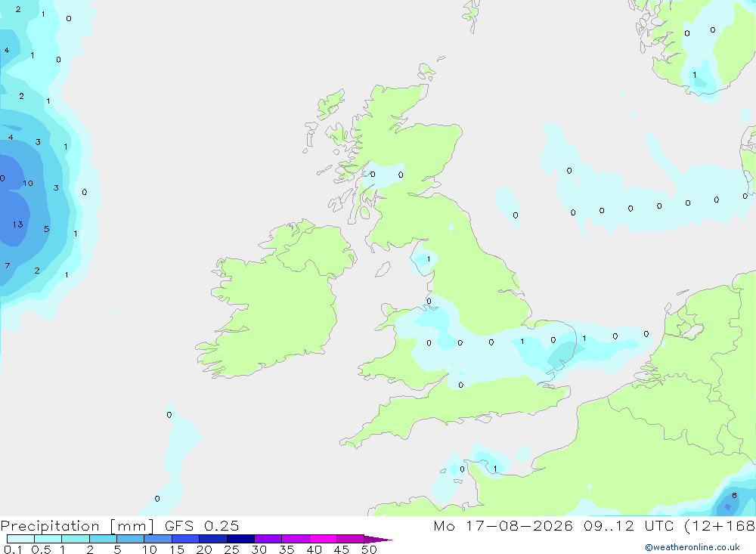
Task: Click the '10' precipitation value over the Atlantic
Action: pyautogui.click(x=28, y=183)
